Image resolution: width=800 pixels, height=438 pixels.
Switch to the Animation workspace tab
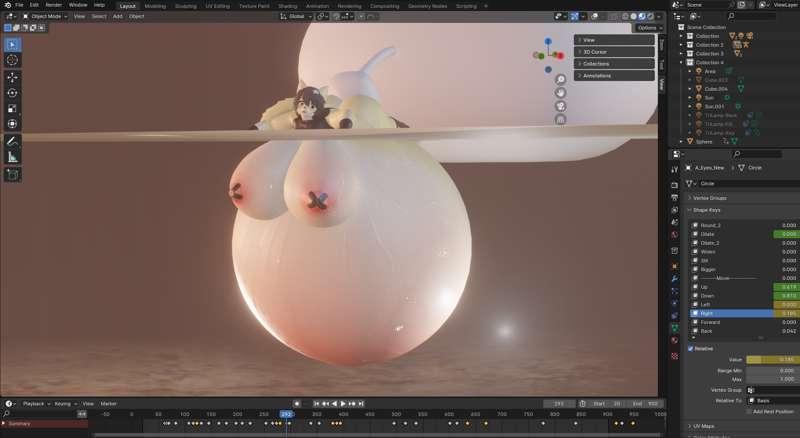317,6
